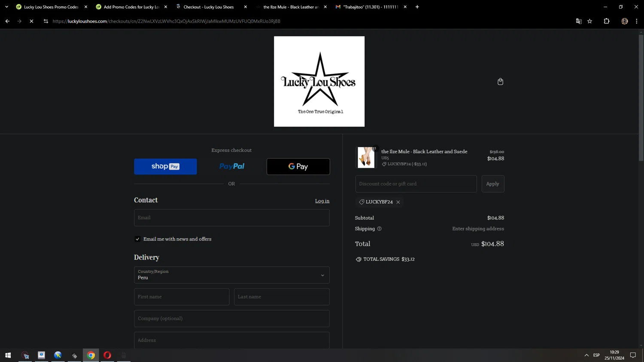
Task: Click the Ilze Mule product thumbnail
Action: point(366,157)
